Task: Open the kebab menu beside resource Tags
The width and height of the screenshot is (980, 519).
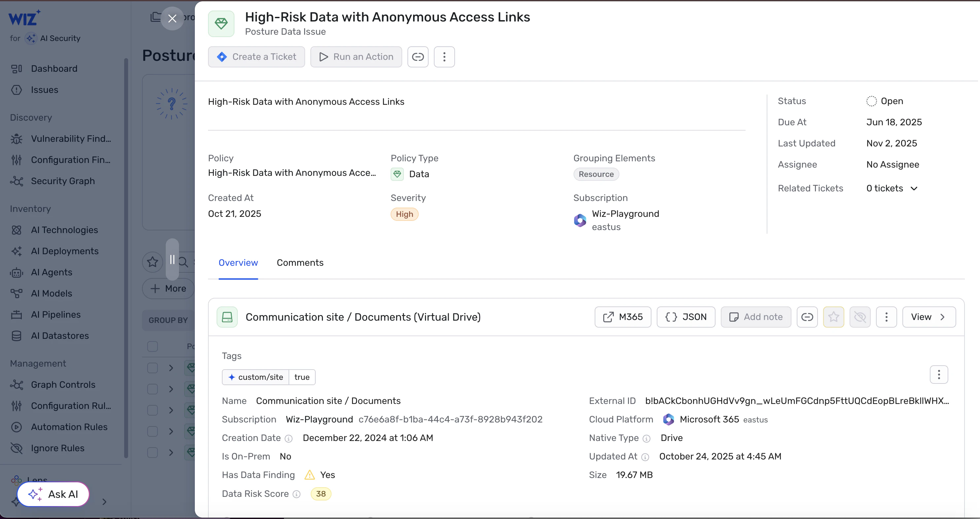Action: click(938, 375)
